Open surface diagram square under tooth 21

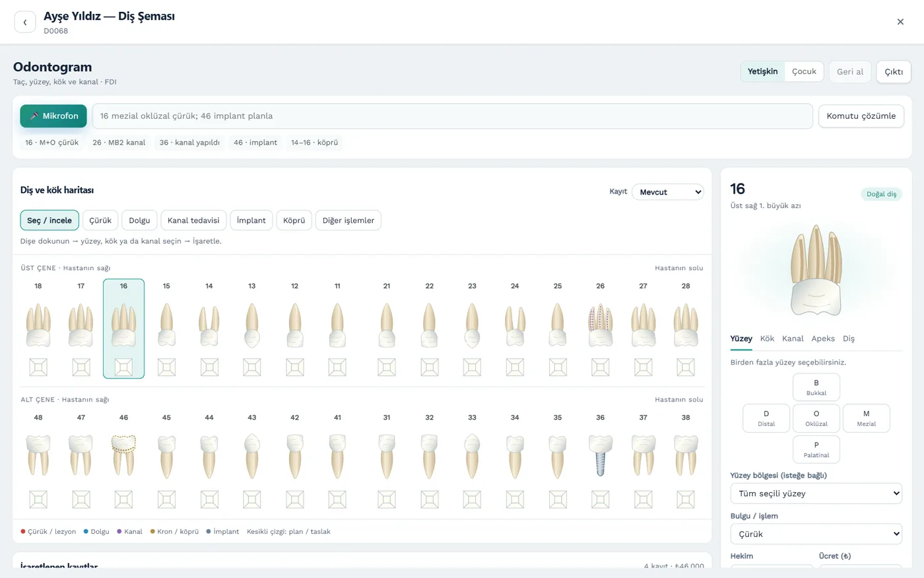tap(387, 367)
